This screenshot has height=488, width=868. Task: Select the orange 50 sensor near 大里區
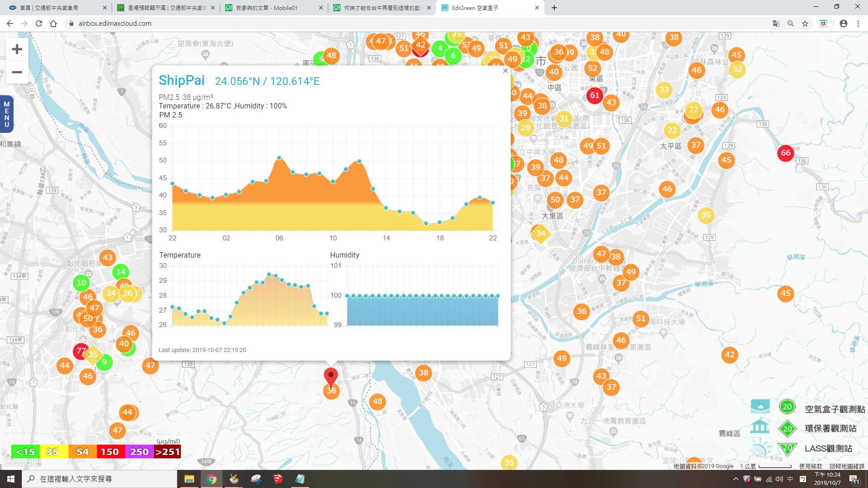click(555, 200)
